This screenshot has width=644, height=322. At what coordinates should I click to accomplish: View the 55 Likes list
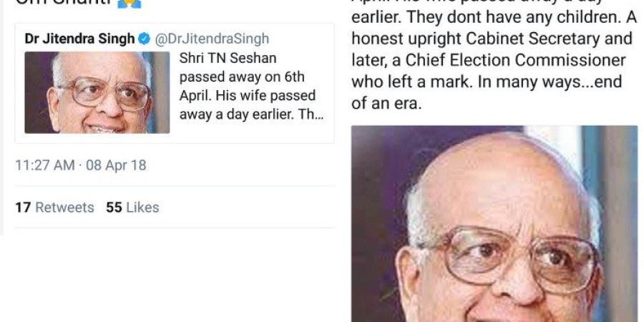(132, 208)
